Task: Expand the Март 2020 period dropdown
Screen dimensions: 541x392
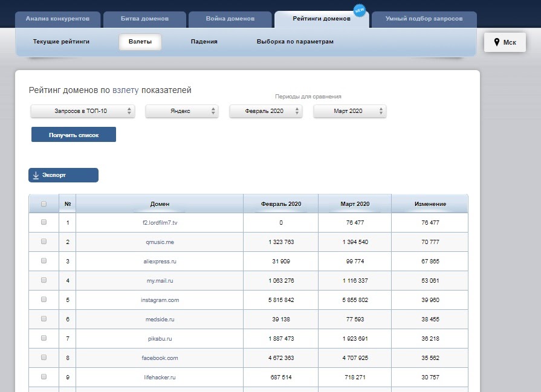Action: (349, 111)
